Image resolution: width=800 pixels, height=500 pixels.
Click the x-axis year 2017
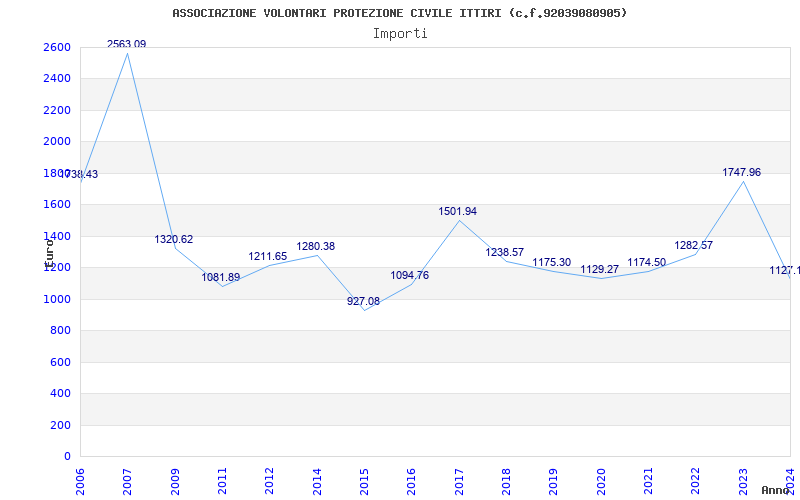(x=459, y=482)
